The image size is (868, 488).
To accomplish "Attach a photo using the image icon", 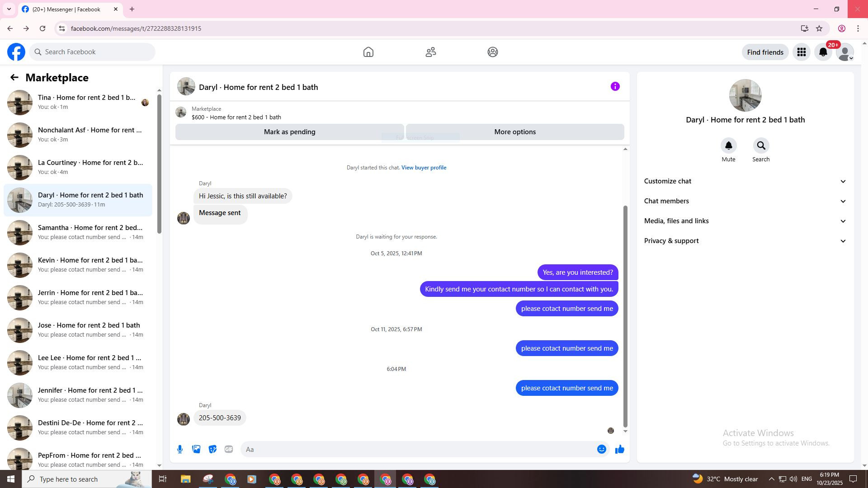I will 196,449.
